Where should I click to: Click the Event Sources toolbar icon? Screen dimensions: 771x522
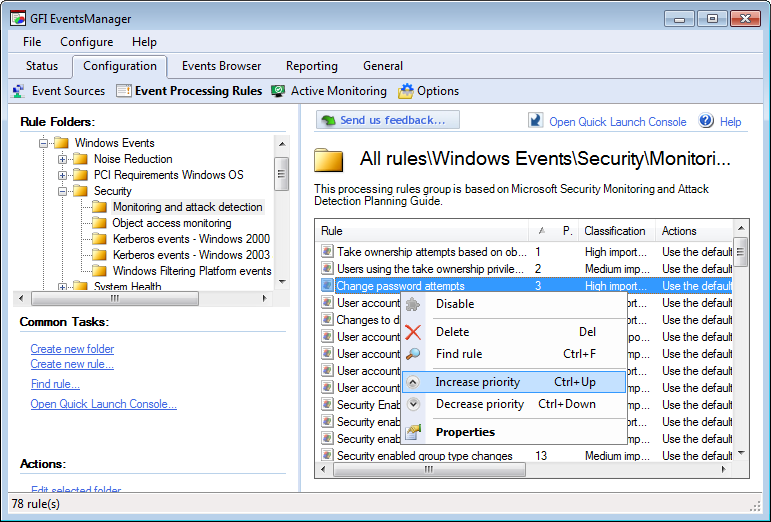[19, 91]
